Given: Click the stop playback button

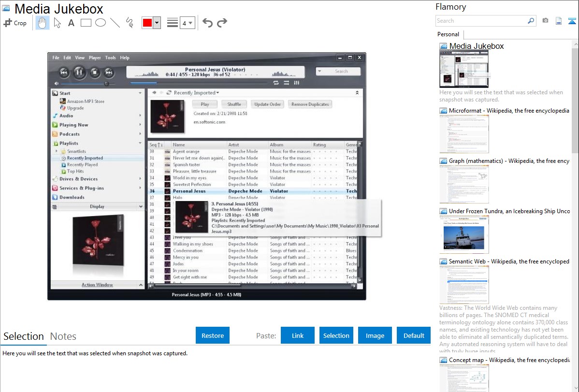Looking at the screenshot, I should point(95,73).
